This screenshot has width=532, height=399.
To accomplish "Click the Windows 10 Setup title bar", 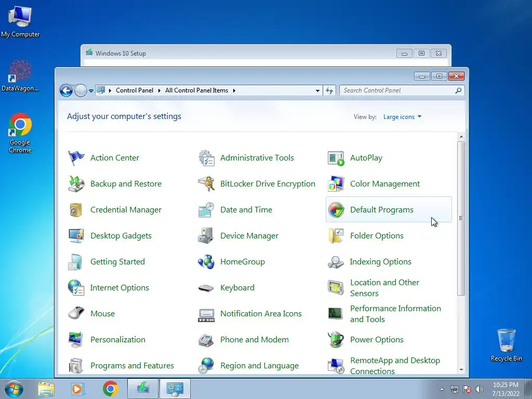I will 239,54.
